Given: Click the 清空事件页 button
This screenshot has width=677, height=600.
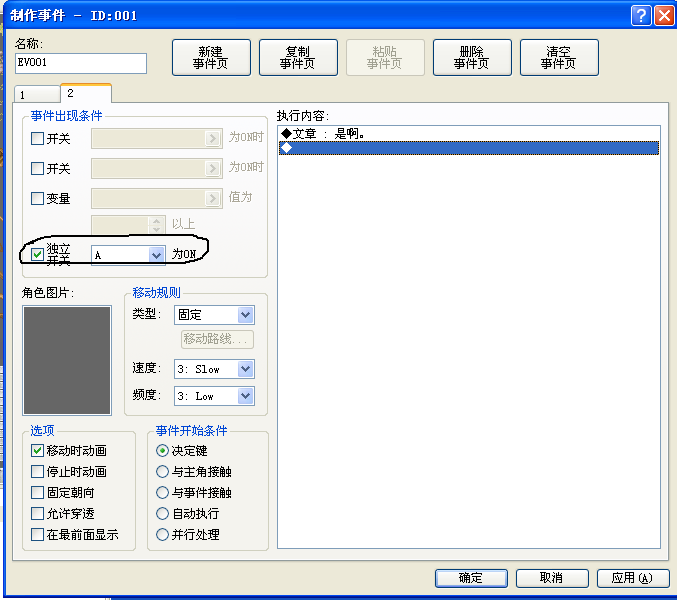Looking at the screenshot, I should [559, 57].
